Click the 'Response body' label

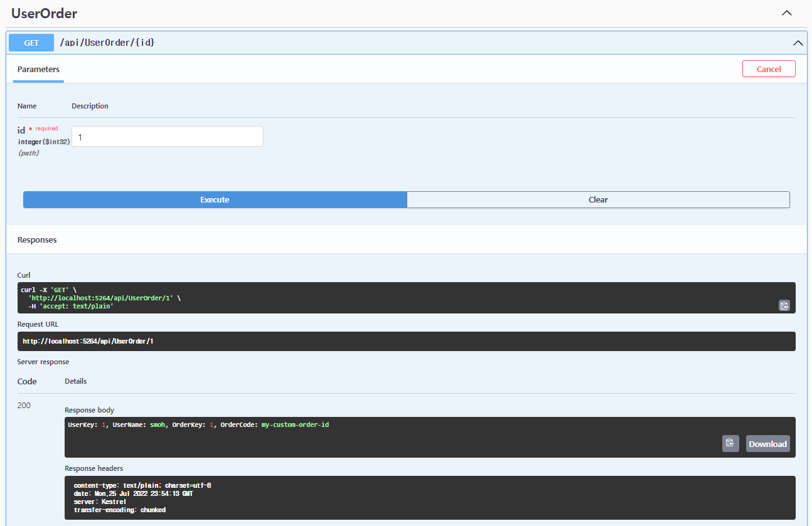pos(90,410)
